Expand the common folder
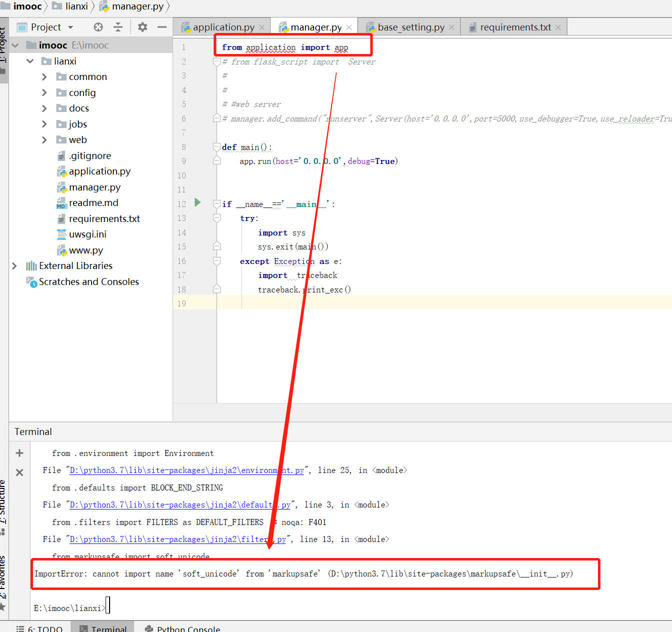The image size is (672, 632). pyautogui.click(x=45, y=77)
